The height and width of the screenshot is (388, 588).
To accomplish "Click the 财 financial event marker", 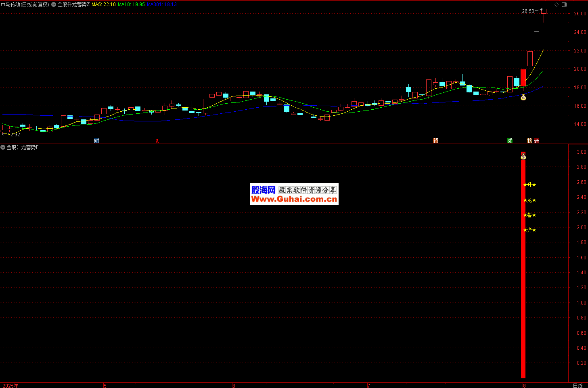I will (97, 140).
